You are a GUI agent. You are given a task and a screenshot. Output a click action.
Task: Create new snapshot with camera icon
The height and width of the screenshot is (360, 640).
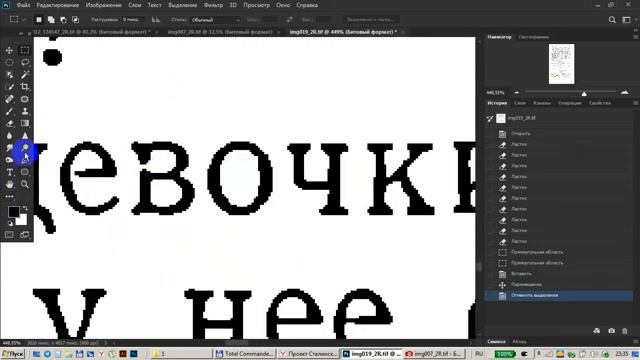click(x=611, y=331)
